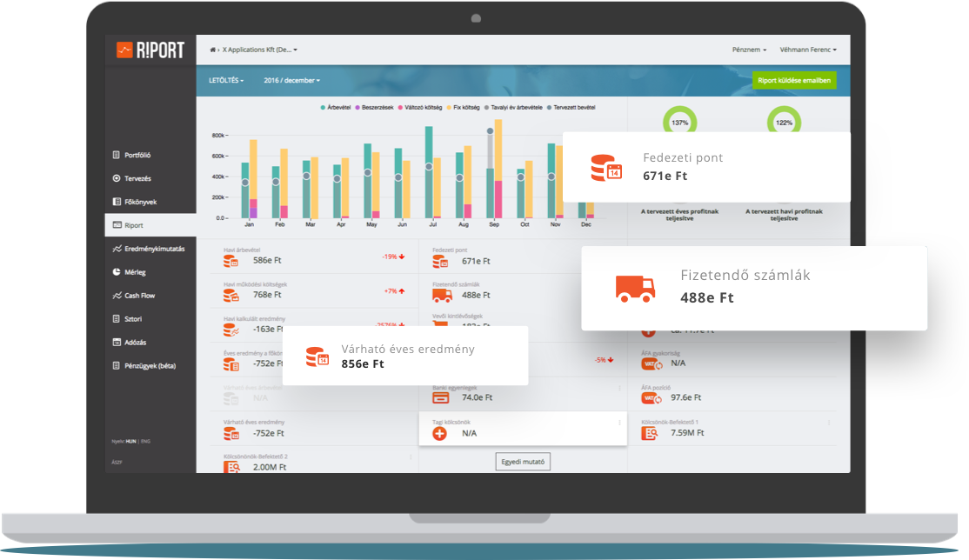The height and width of the screenshot is (560, 969).
Task: Click the RIPORT logo icon
Action: pyautogui.click(x=125, y=50)
